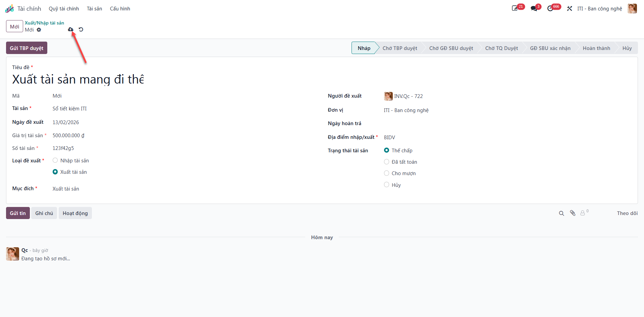Attach files using the paperclip icon
Viewport: 644px width, 317px height.
(573, 213)
